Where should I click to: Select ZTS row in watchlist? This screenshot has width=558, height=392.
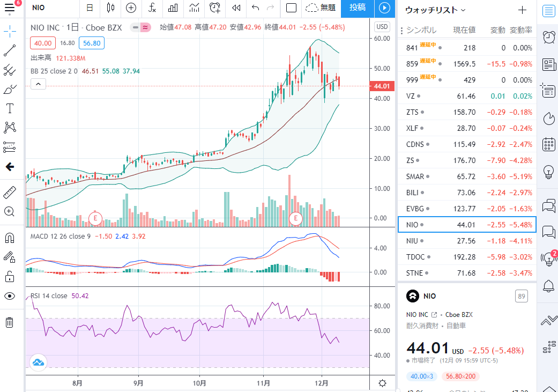467,112
